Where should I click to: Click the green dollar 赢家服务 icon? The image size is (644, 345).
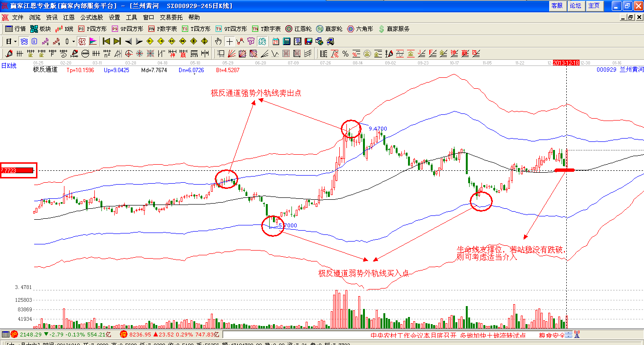(x=393, y=29)
